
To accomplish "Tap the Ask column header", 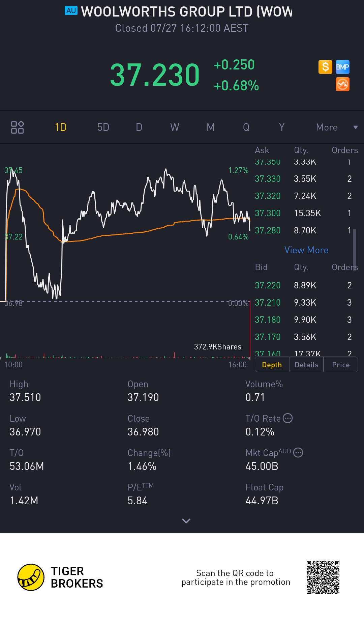I will pyautogui.click(x=262, y=150).
